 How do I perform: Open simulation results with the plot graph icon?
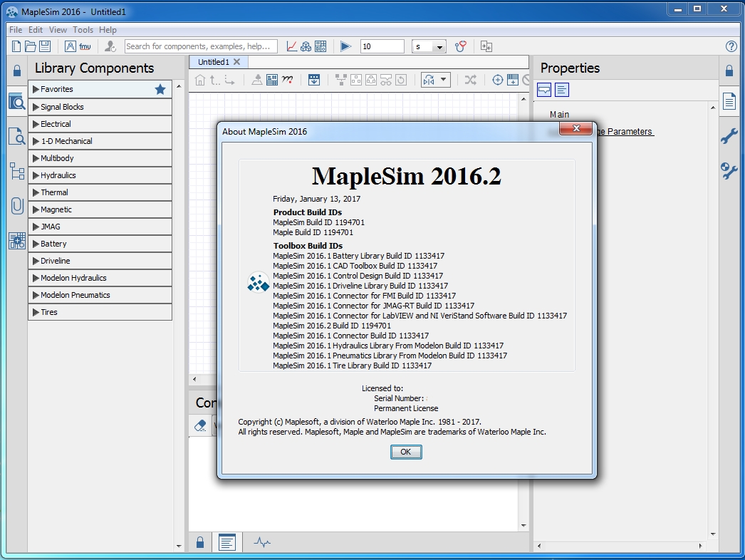292,46
